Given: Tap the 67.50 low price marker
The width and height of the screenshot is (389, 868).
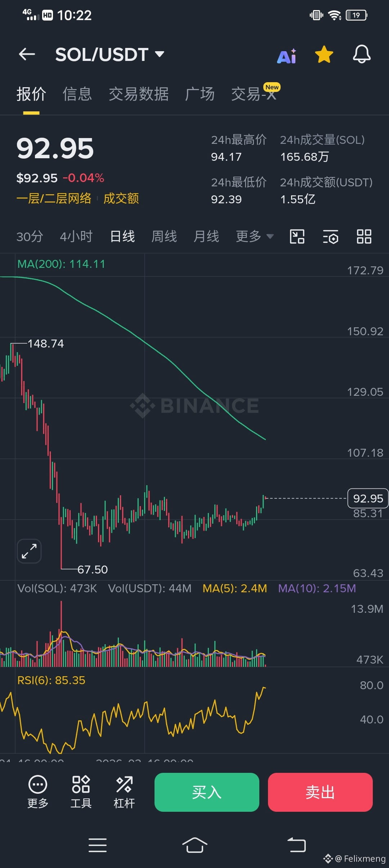Looking at the screenshot, I should pyautogui.click(x=93, y=570).
